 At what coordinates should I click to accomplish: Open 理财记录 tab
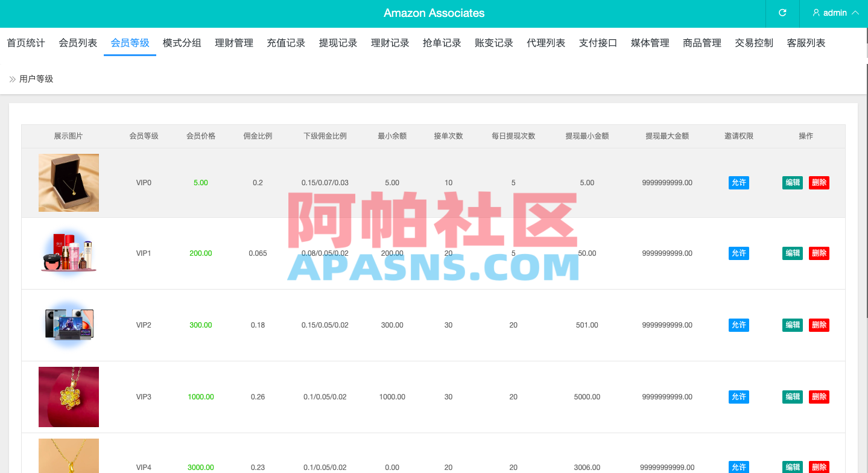pos(390,43)
